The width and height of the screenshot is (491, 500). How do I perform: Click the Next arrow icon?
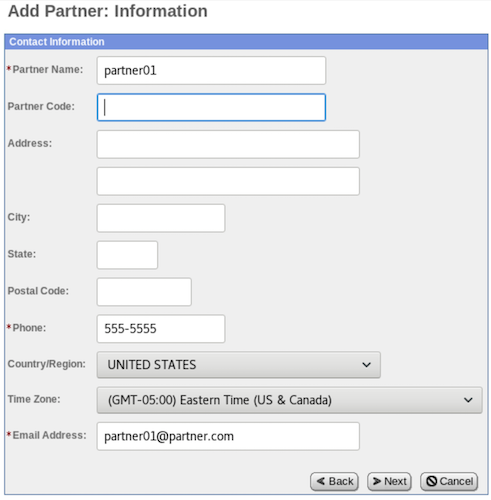pos(377,481)
